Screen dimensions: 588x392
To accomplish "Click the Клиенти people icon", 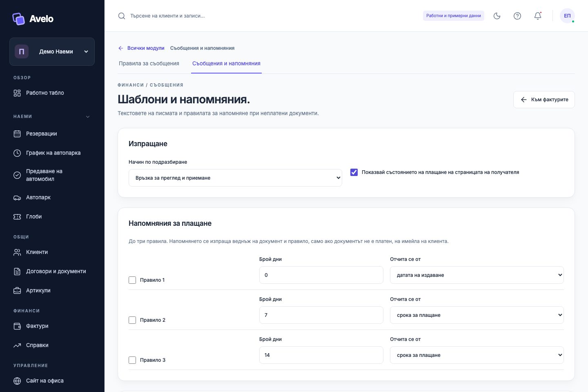I will pos(17,252).
